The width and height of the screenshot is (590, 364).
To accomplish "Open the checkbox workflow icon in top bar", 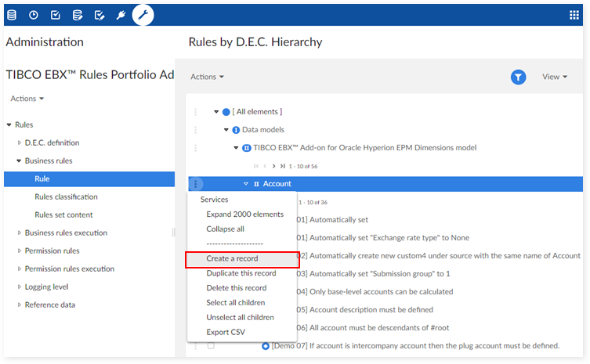I will point(56,15).
